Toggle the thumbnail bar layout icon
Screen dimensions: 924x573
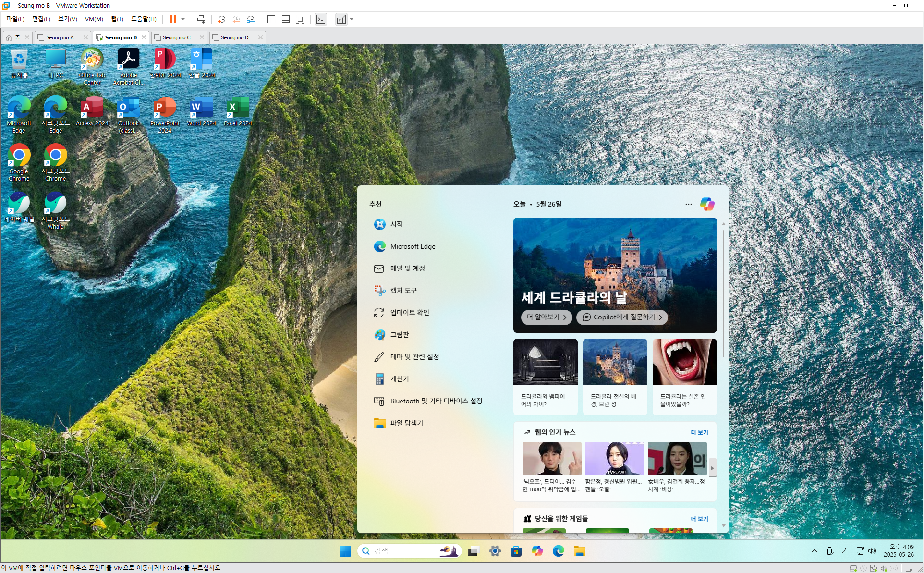pos(286,19)
